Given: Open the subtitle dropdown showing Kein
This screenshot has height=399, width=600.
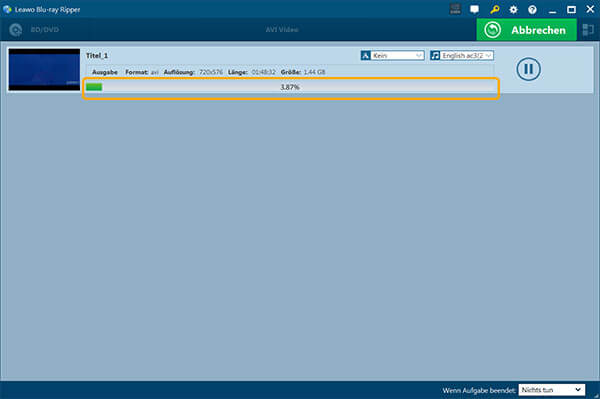Looking at the screenshot, I should [x=398, y=55].
